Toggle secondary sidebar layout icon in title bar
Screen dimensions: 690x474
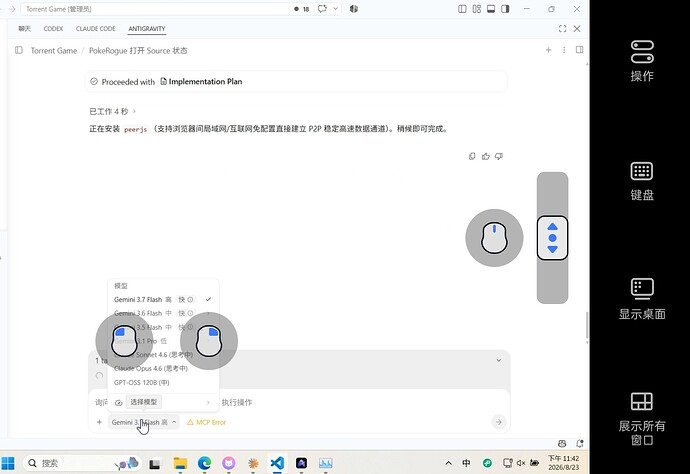click(505, 9)
